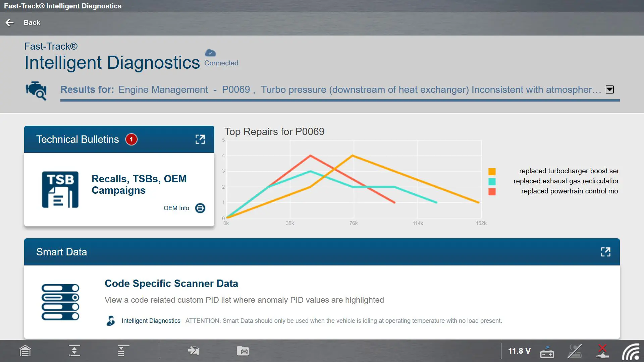Click the Back arrow icon
Screen dimensions: 644x362
10,22
